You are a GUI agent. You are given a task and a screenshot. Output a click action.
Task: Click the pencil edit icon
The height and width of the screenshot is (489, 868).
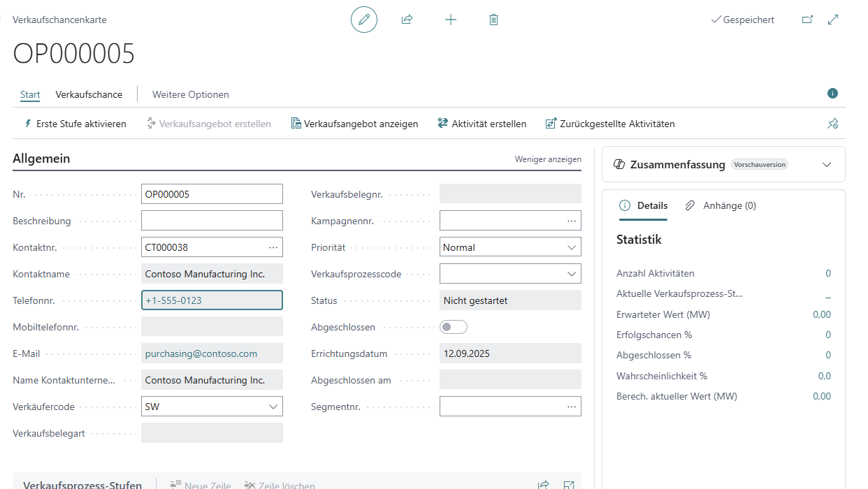(x=363, y=20)
